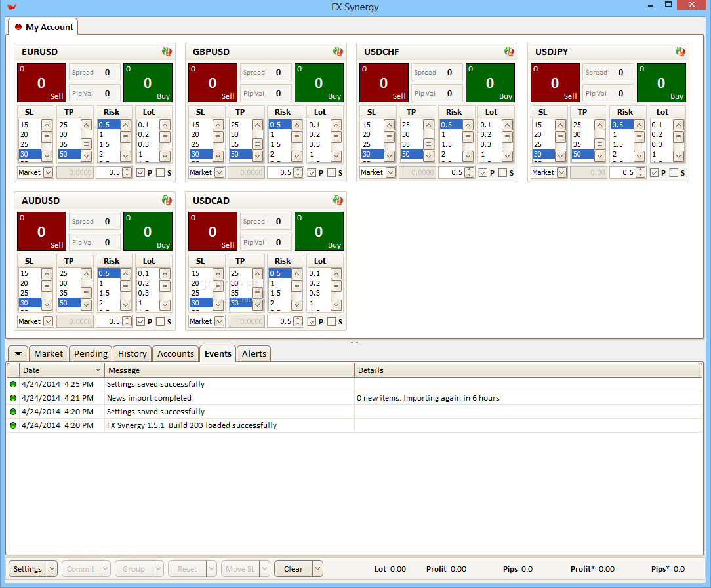The width and height of the screenshot is (711, 588).
Task: Click the USDCHF Lot list up arrow
Action: pos(508,125)
